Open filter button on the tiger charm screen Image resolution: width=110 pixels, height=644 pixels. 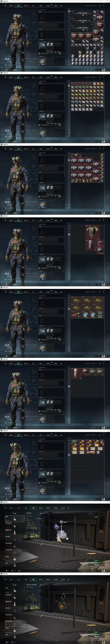click(x=15, y=513)
